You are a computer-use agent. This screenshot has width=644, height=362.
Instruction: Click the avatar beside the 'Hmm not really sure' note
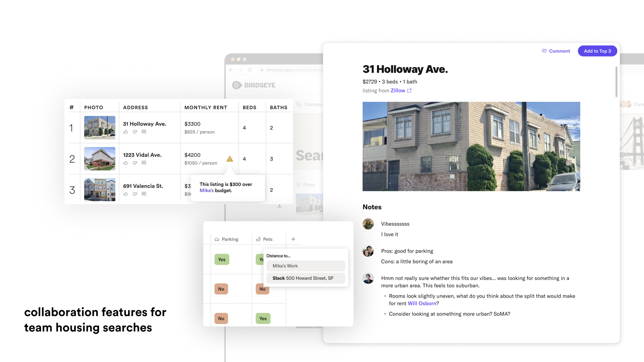[x=368, y=278]
